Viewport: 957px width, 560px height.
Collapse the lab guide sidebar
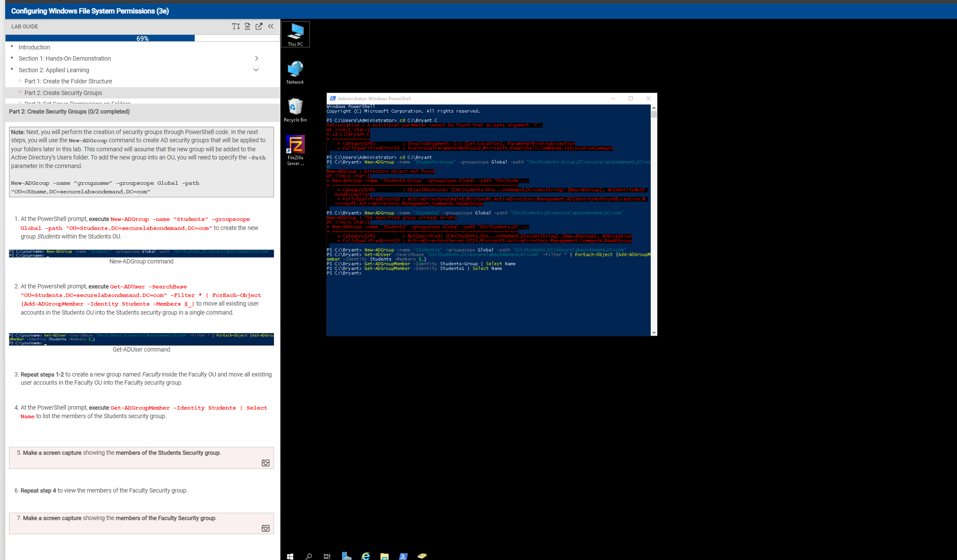271,26
